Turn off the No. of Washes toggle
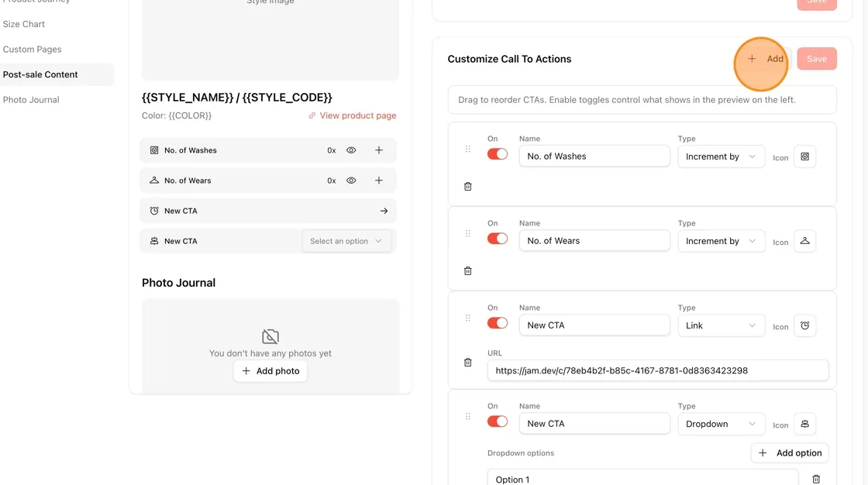The height and width of the screenshot is (485, 868). click(497, 154)
